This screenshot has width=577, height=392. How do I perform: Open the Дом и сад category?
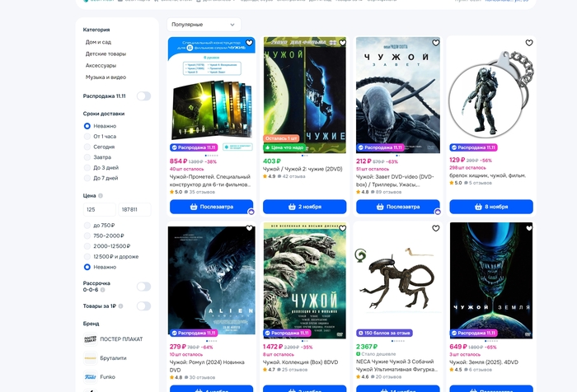99,42
